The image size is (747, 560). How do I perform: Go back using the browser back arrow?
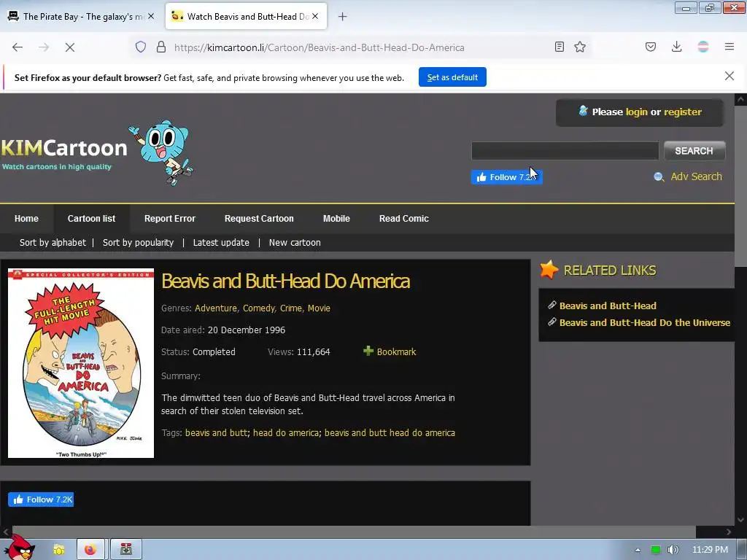point(18,47)
